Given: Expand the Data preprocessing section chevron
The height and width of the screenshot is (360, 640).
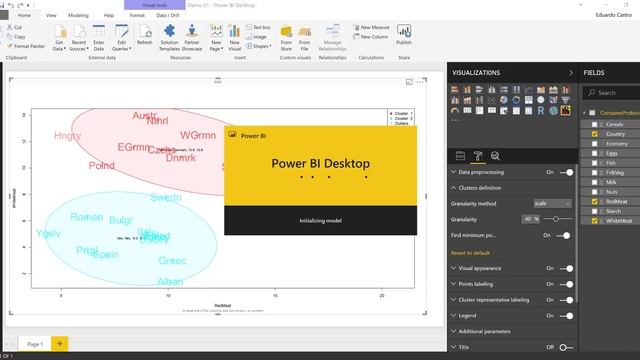Looking at the screenshot, I should (x=453, y=172).
